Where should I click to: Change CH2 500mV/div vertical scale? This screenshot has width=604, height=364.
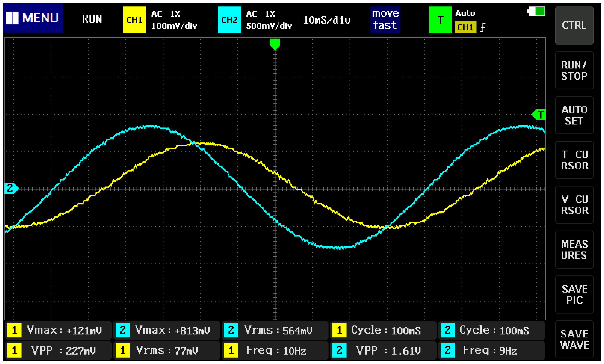pos(269,26)
